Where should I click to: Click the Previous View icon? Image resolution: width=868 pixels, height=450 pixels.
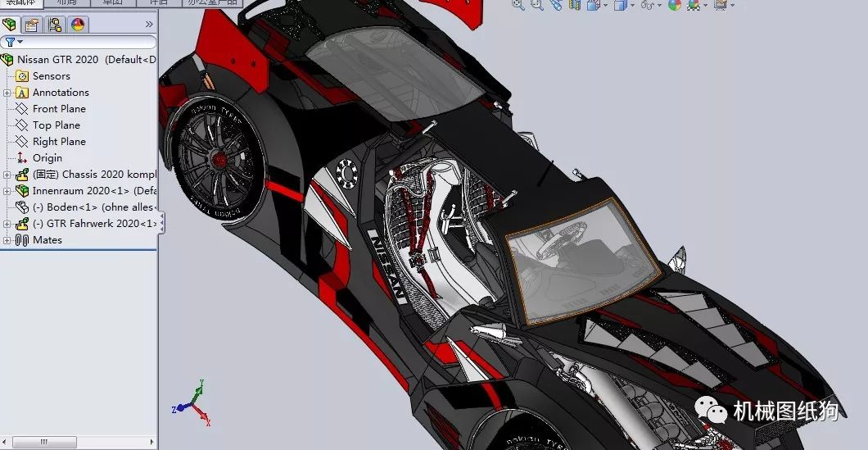click(x=556, y=5)
